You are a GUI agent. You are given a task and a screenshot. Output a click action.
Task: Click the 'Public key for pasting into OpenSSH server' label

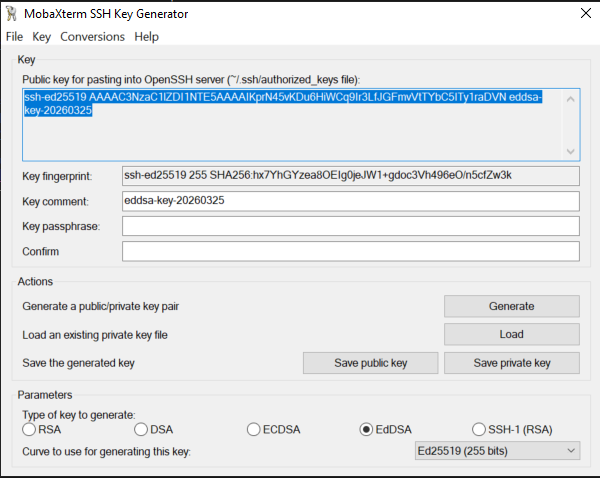pyautogui.click(x=191, y=80)
